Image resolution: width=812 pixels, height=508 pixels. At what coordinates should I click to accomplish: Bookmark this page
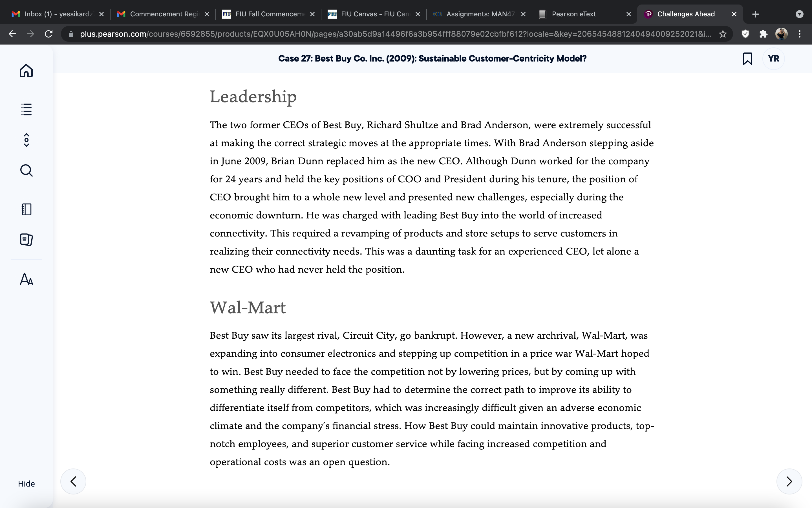coord(747,58)
